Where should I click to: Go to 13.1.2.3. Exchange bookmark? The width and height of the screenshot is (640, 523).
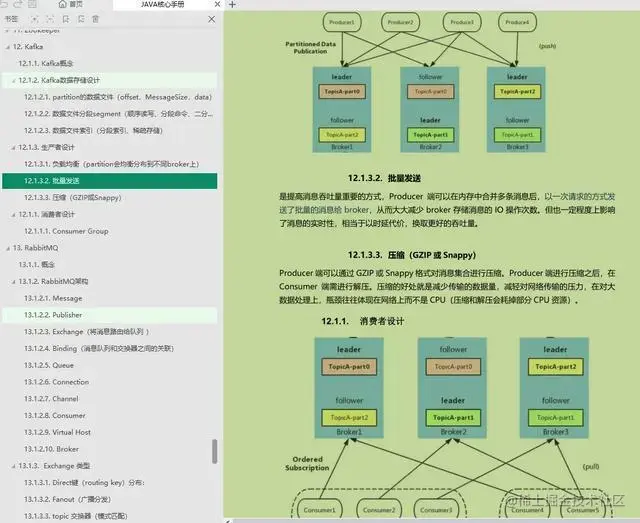87,332
